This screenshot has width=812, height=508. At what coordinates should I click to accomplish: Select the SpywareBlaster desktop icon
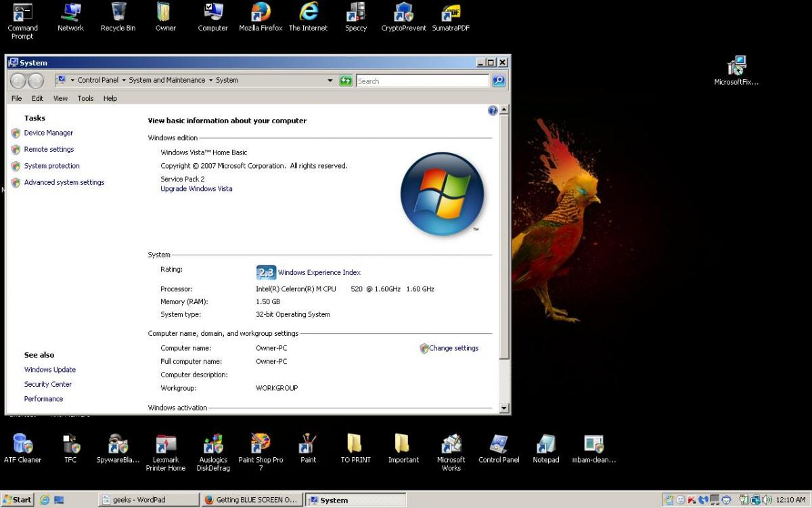coord(118,448)
